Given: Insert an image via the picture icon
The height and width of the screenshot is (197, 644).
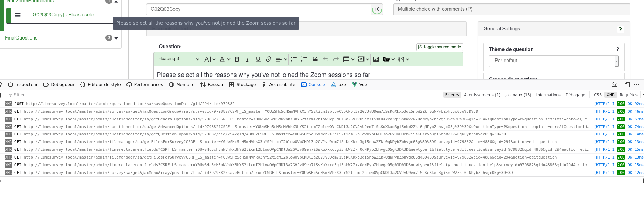Looking at the screenshot, I should (376, 59).
